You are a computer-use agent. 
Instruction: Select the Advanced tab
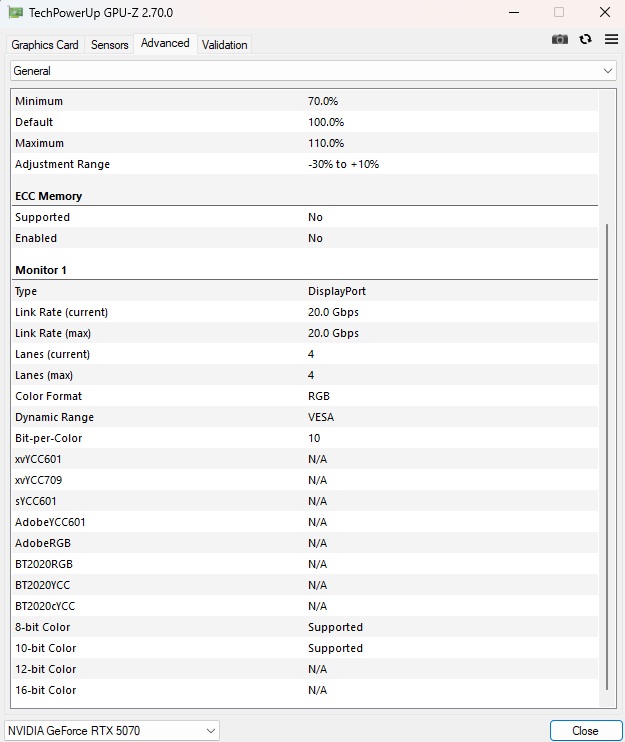(x=165, y=44)
